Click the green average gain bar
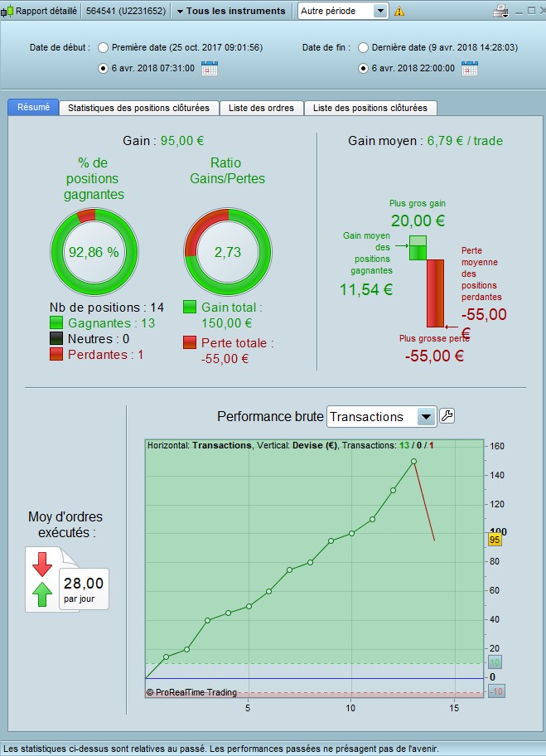Image resolution: width=546 pixels, height=756 pixels. [x=418, y=253]
